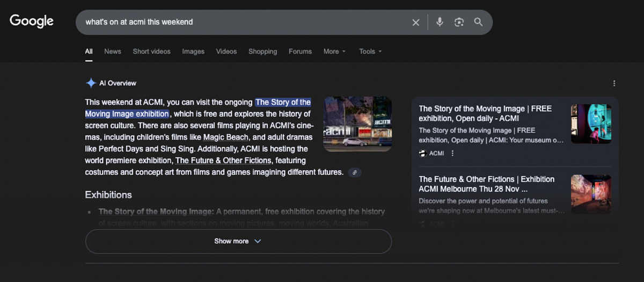Switch to the Images tab
Image resolution: width=644 pixels, height=282 pixels.
(193, 52)
